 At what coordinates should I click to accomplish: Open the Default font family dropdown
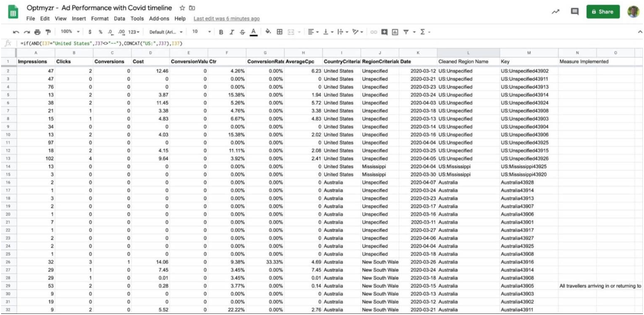(166, 32)
